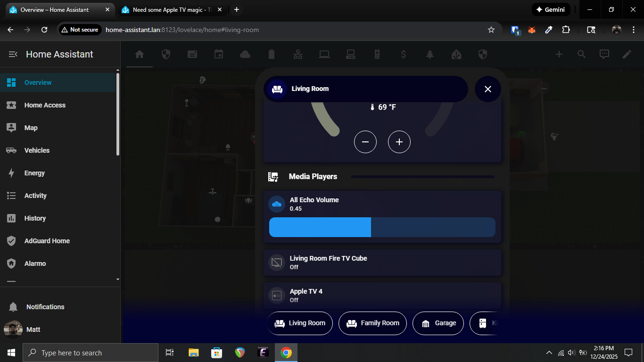
Task: Open Map in the sidebar
Action: (x=58, y=128)
